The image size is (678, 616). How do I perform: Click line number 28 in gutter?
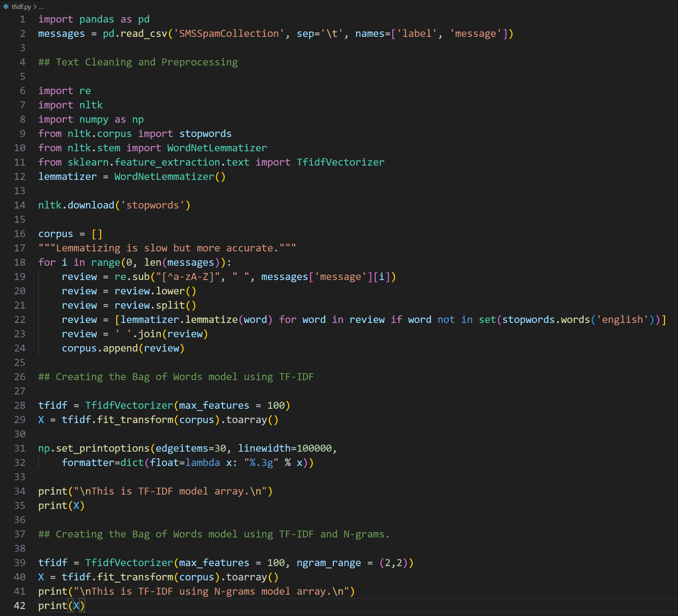tap(19, 405)
